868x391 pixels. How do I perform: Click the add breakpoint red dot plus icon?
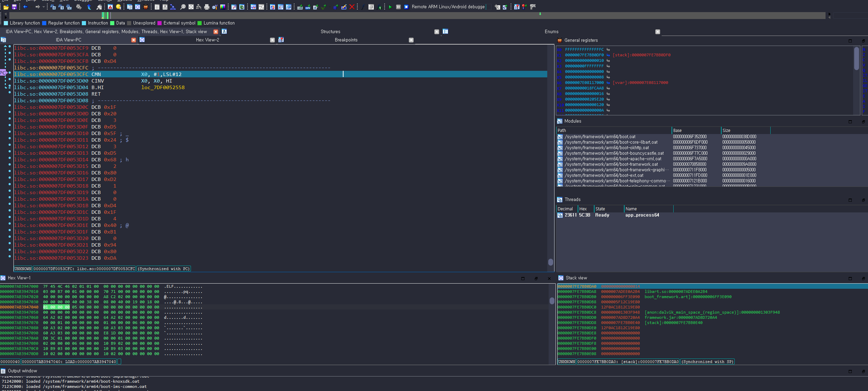(524, 7)
